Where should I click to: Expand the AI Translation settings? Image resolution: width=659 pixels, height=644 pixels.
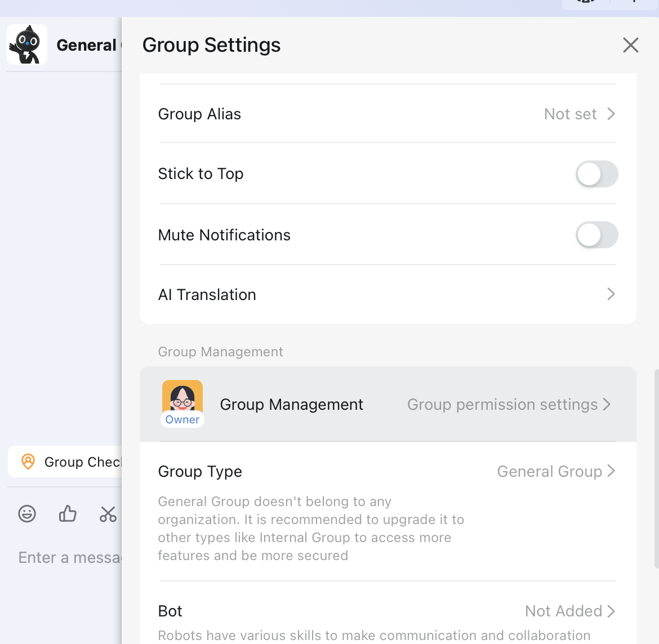click(x=611, y=294)
